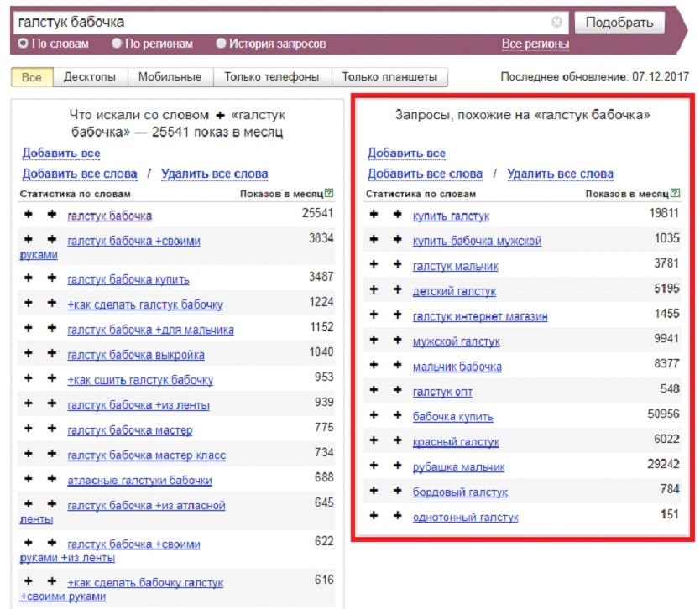Click left plus icon for 'атласные галстуки бабочки'

pyautogui.click(x=29, y=479)
